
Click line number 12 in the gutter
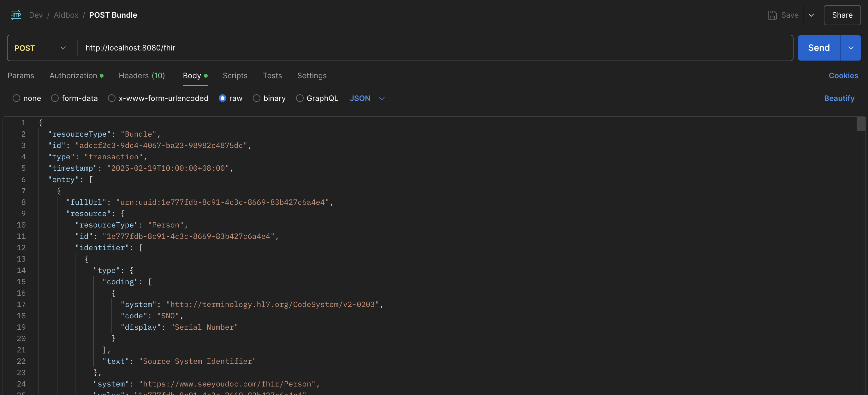coord(21,248)
